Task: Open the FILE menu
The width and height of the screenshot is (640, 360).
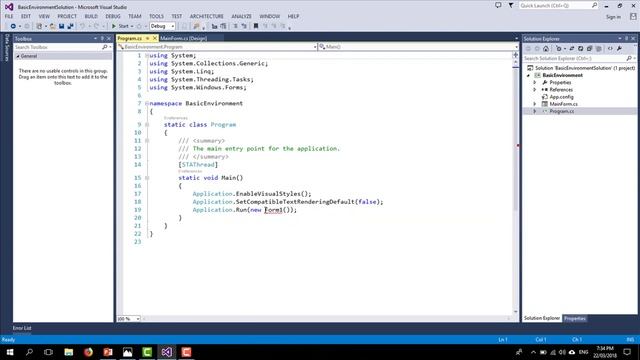Action: pyautogui.click(x=9, y=16)
